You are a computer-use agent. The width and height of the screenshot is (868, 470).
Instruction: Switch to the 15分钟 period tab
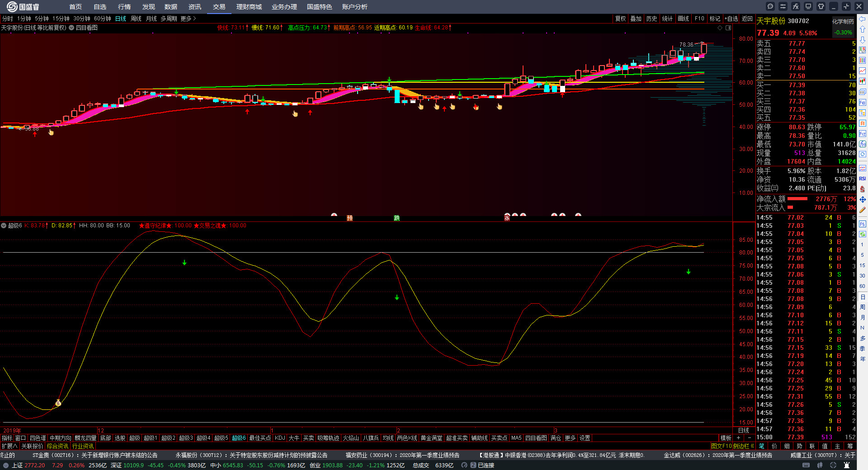coord(61,19)
